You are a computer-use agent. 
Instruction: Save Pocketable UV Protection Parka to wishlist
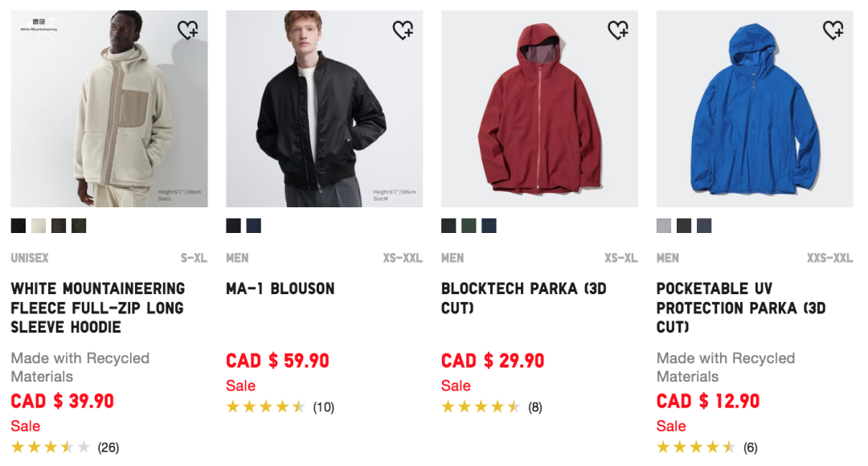pos(833,31)
